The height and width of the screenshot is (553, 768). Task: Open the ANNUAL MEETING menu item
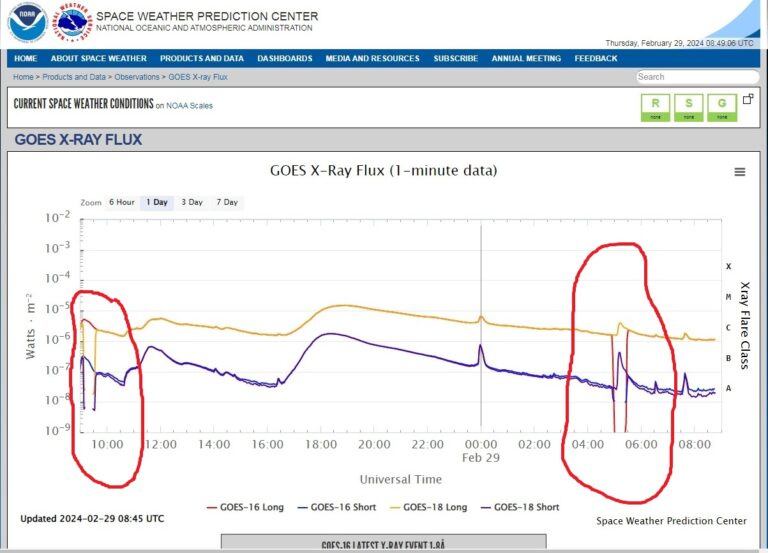[526, 58]
